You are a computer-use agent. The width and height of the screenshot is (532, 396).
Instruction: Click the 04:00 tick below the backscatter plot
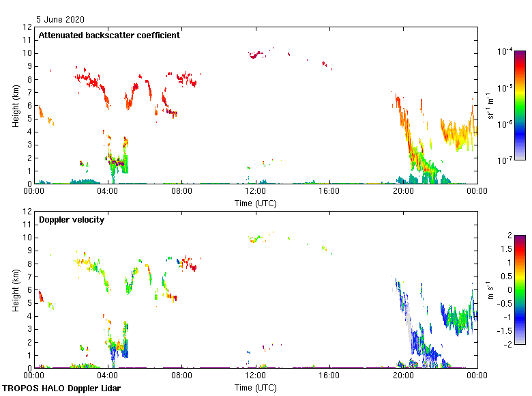(x=108, y=192)
